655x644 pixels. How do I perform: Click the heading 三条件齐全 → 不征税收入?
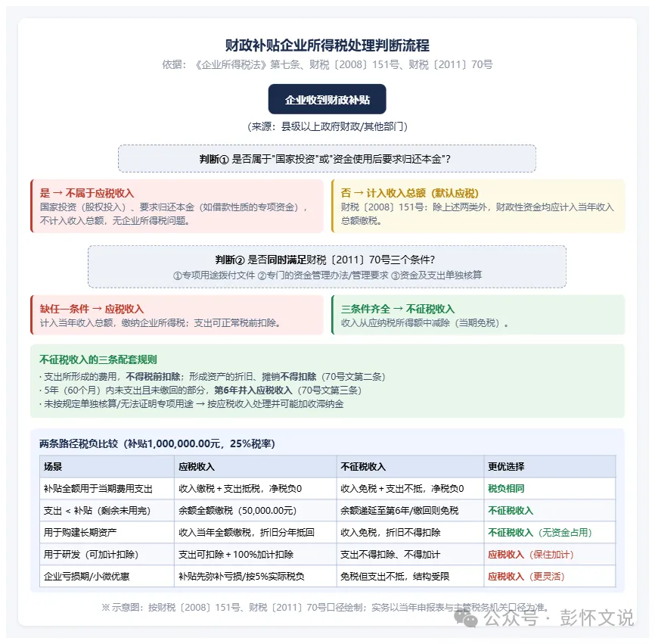tap(398, 309)
